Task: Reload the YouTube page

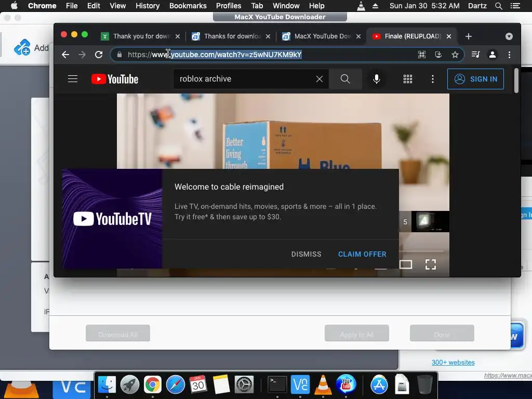Action: (99, 55)
